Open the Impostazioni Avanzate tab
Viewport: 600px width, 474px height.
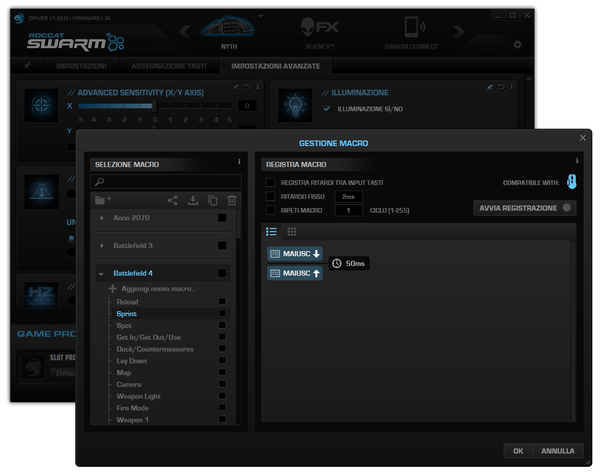point(276,66)
